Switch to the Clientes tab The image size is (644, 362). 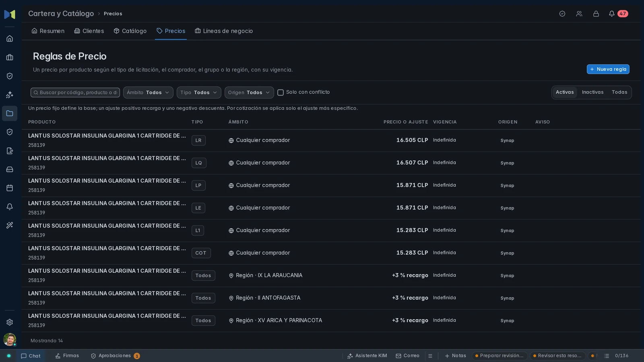pos(89,31)
